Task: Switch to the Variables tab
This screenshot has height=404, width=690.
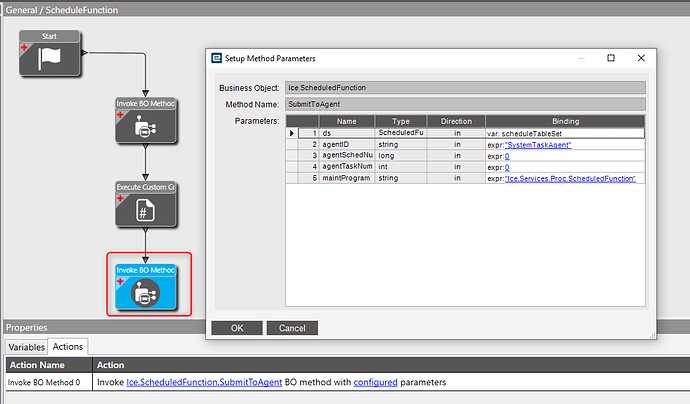Action: point(26,347)
